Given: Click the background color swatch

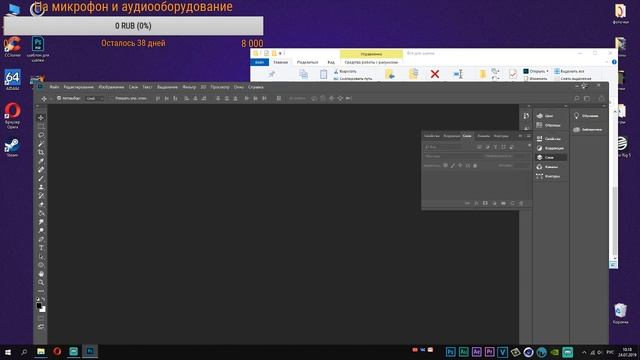Looking at the screenshot, I should tap(43, 309).
